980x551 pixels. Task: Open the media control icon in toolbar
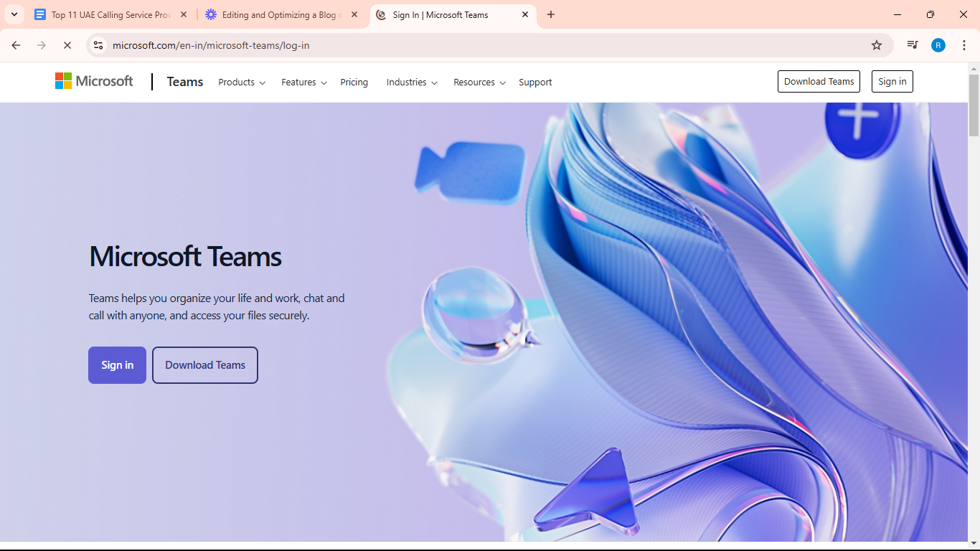coord(913,45)
